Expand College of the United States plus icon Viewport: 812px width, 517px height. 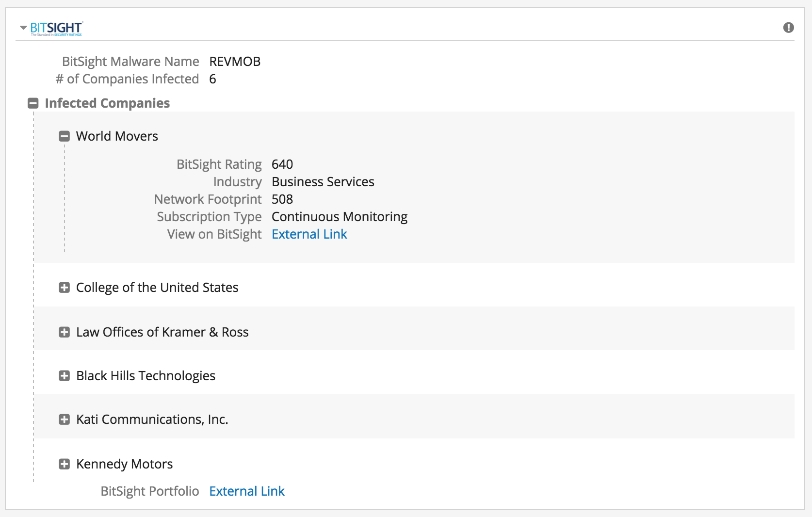coord(64,288)
